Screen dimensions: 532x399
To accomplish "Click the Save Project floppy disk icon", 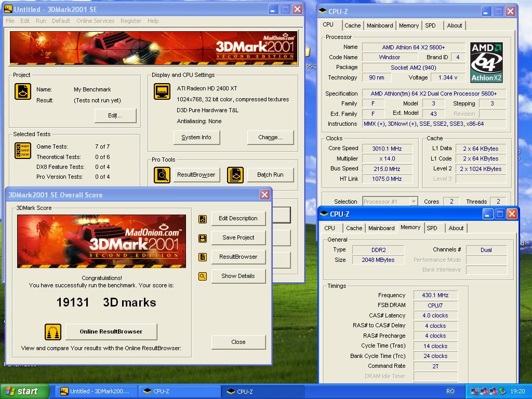I will point(203,238).
